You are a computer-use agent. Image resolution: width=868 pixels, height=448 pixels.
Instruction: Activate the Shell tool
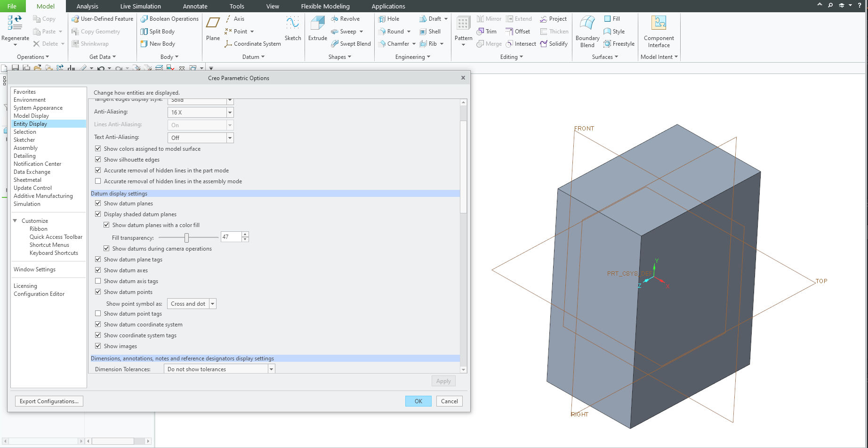431,31
